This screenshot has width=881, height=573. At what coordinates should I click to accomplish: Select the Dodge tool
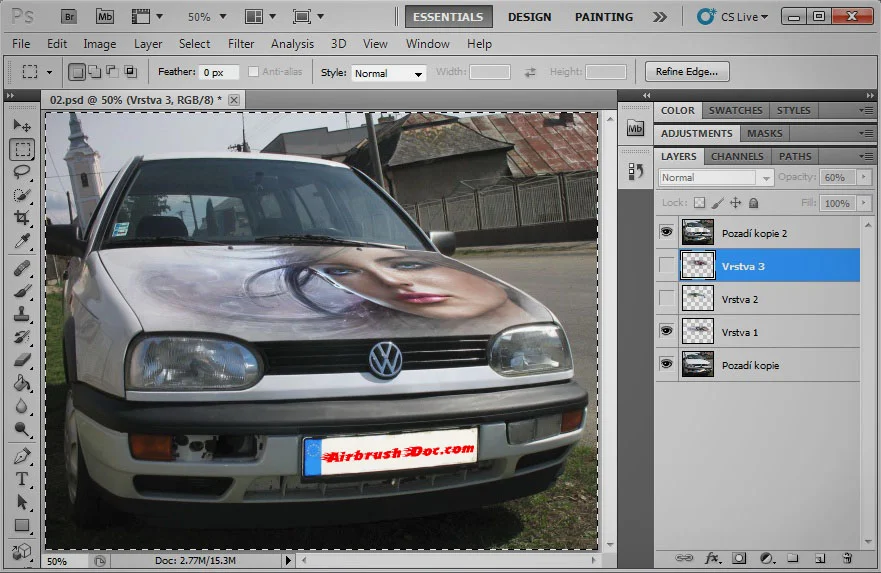[22, 429]
